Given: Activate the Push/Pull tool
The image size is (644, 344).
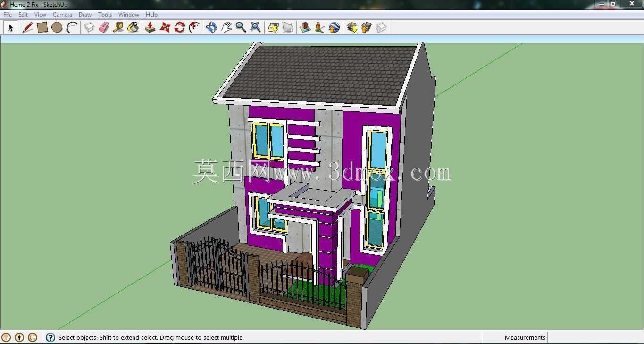Looking at the screenshot, I should tap(150, 27).
